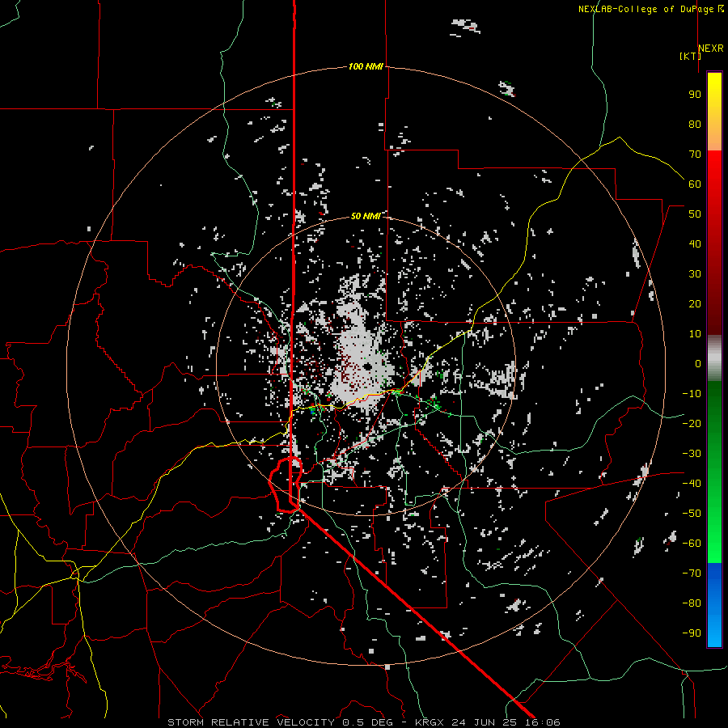Click the -30 value on the velocity scale
Image resolution: width=728 pixels, height=728 pixels.
[692, 454]
